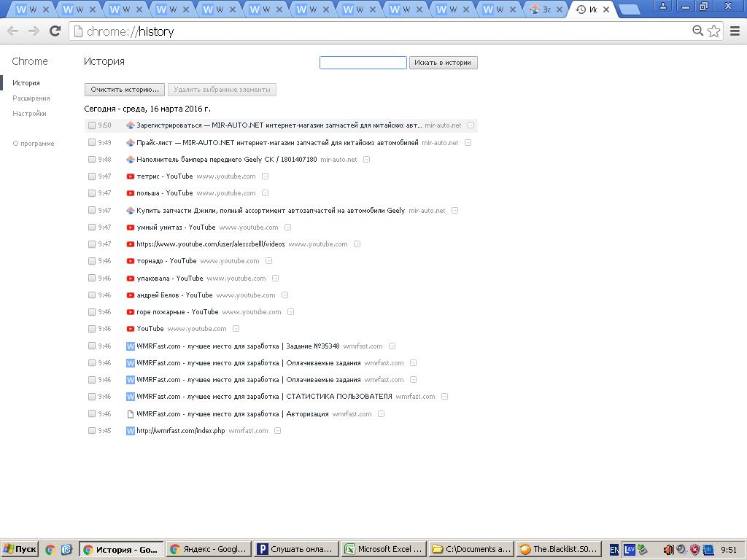Click the Искать в истории button
The width and height of the screenshot is (747, 560).
[x=443, y=63]
